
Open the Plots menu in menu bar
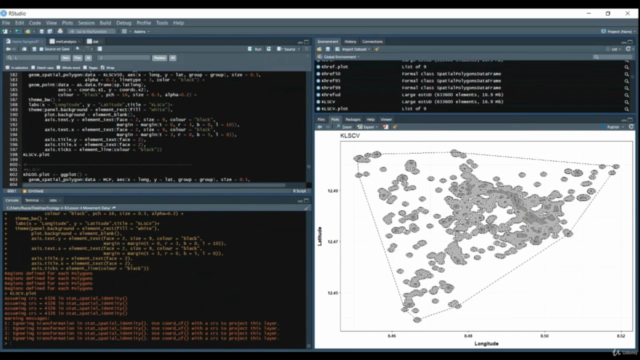coord(67,23)
